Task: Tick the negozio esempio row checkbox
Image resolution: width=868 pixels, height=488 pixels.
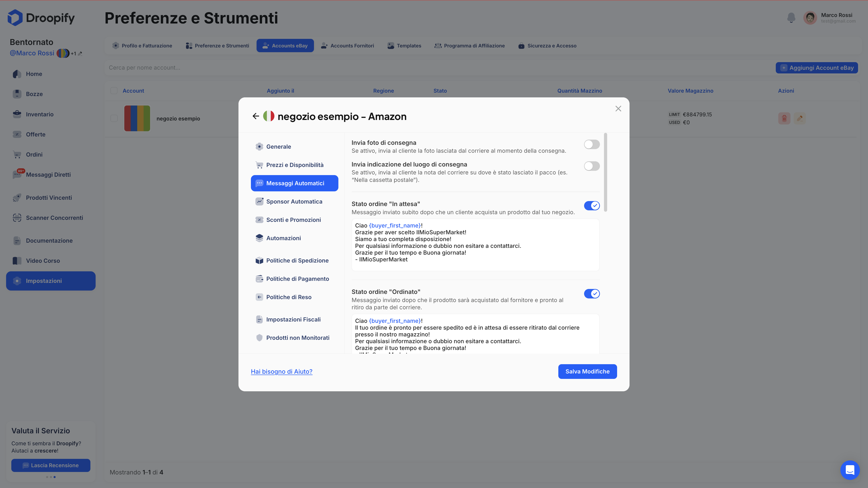Action: [114, 118]
